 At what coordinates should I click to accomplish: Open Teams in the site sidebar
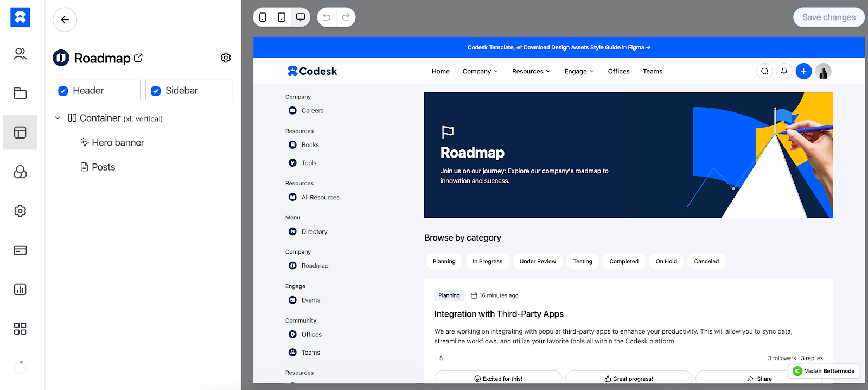click(304, 353)
